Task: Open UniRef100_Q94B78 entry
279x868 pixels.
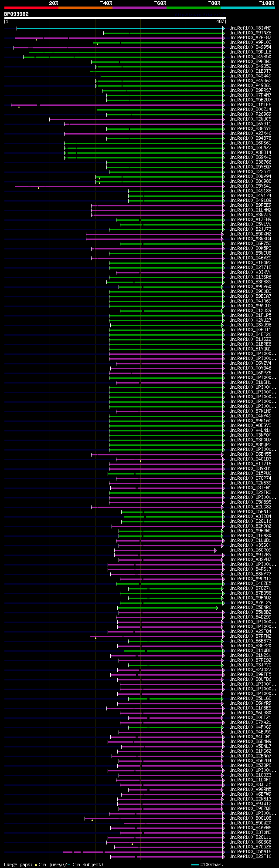Action: [250, 138]
